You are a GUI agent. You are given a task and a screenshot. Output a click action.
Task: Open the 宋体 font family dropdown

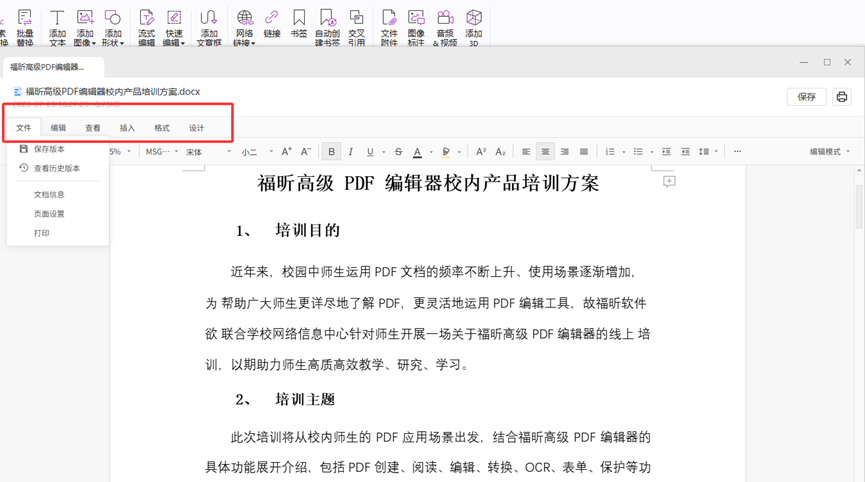pos(208,152)
